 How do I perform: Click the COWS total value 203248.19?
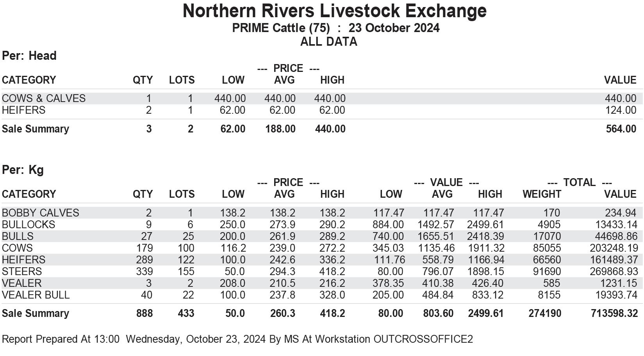coord(614,248)
